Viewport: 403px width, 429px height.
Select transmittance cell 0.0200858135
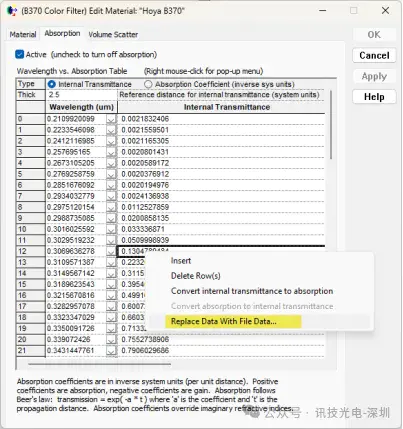click(x=221, y=218)
